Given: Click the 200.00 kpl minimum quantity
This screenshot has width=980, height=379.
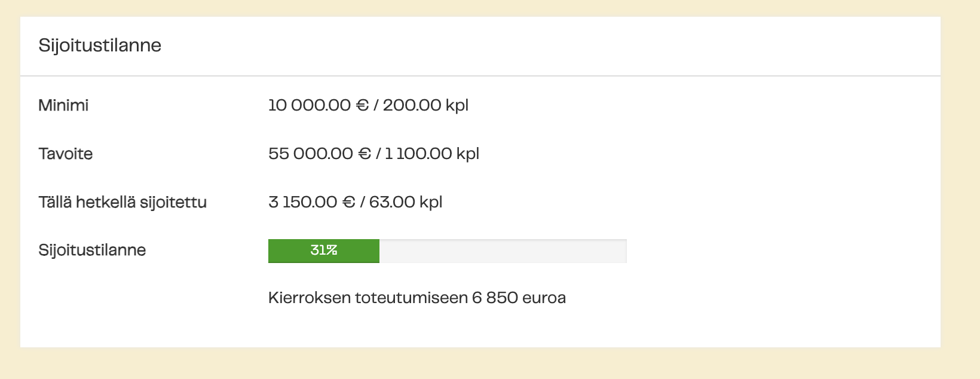Looking at the screenshot, I should [x=425, y=106].
